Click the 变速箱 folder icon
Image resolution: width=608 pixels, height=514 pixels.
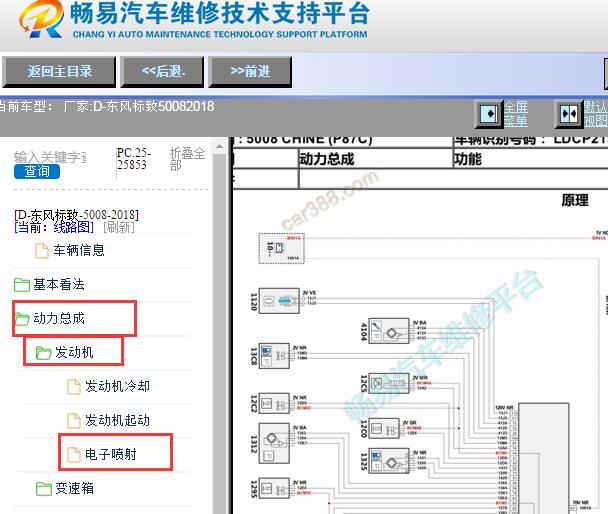43,489
